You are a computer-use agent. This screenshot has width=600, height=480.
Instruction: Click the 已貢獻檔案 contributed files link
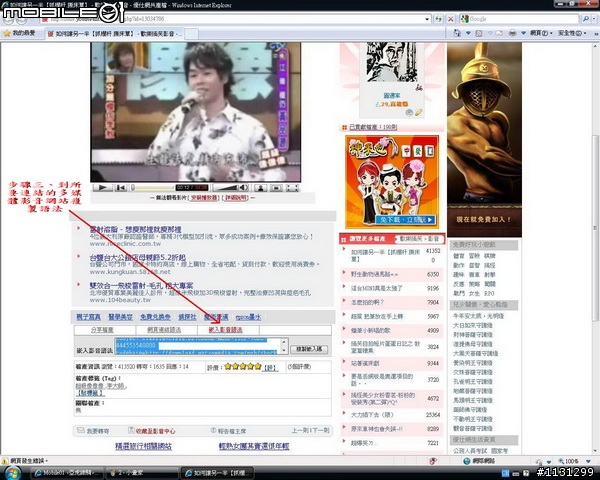click(x=373, y=127)
